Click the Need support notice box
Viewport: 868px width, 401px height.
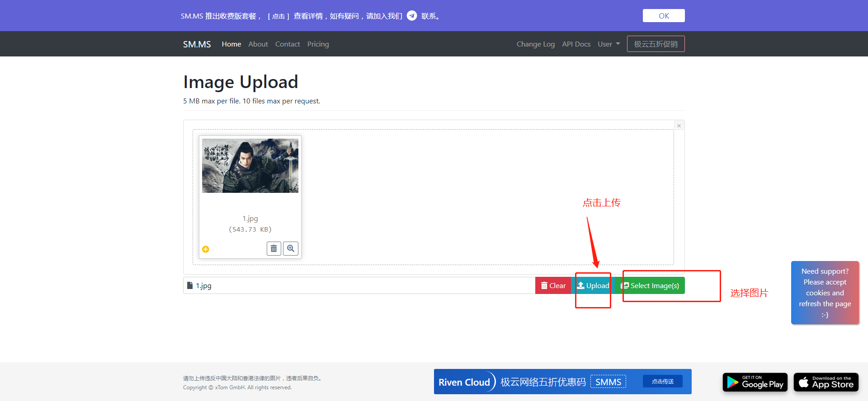tap(825, 293)
